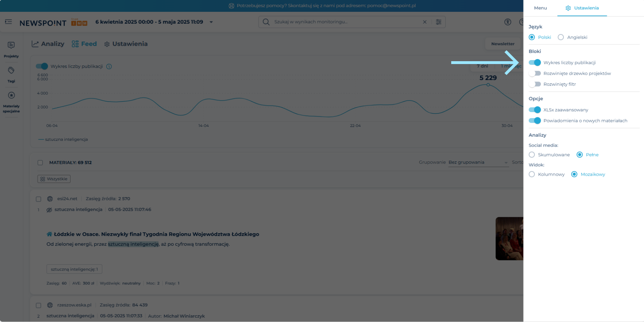Click the help lifebuoy icon in top banner
Viewport: 644px width, 322px height.
pyautogui.click(x=231, y=6)
